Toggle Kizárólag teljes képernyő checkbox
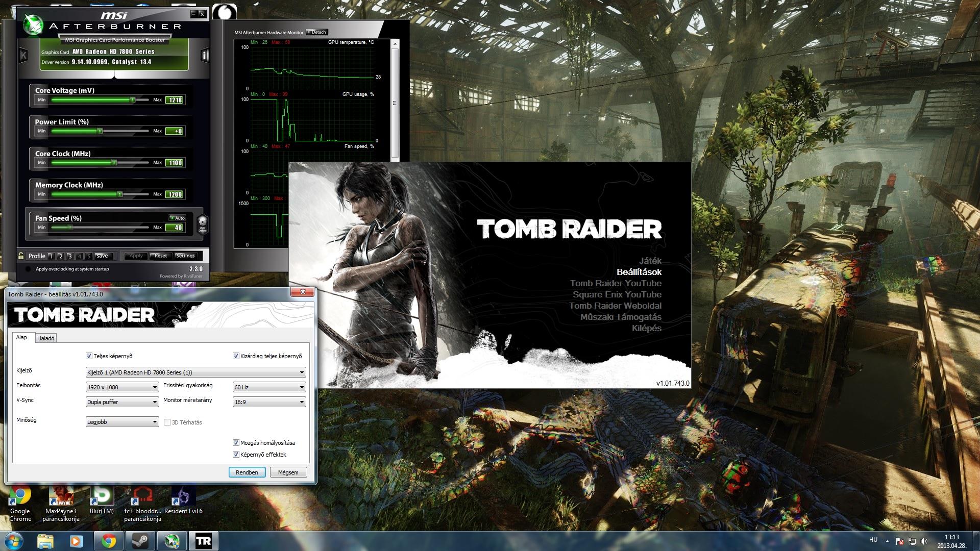 click(236, 356)
